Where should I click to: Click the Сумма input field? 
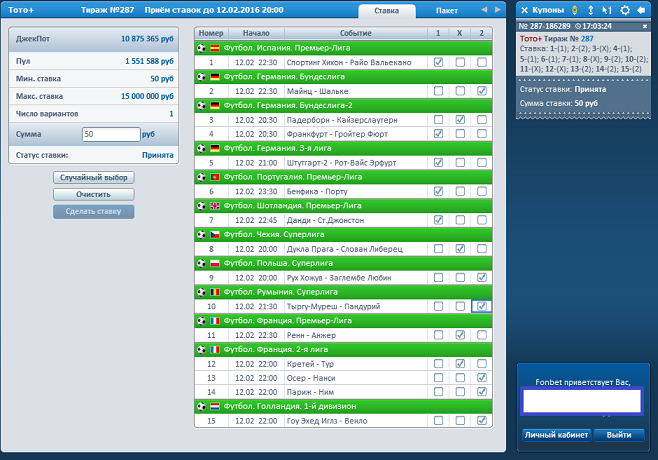point(111,134)
